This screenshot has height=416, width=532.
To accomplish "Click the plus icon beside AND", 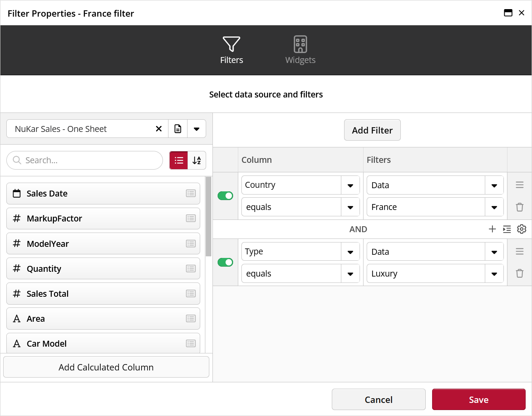I will [x=492, y=229].
